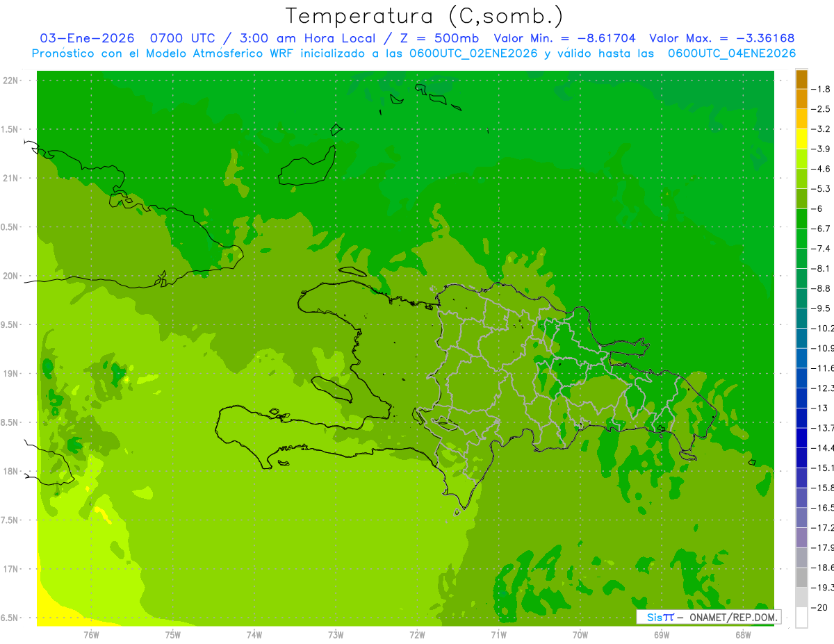Click the '17N' latitude label
The image size is (834, 644).
(x=10, y=569)
